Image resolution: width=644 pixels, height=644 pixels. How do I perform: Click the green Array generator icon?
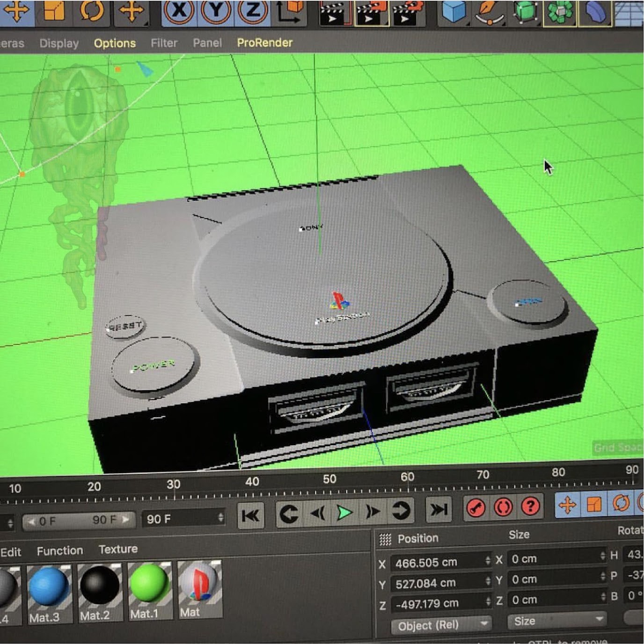click(x=560, y=12)
